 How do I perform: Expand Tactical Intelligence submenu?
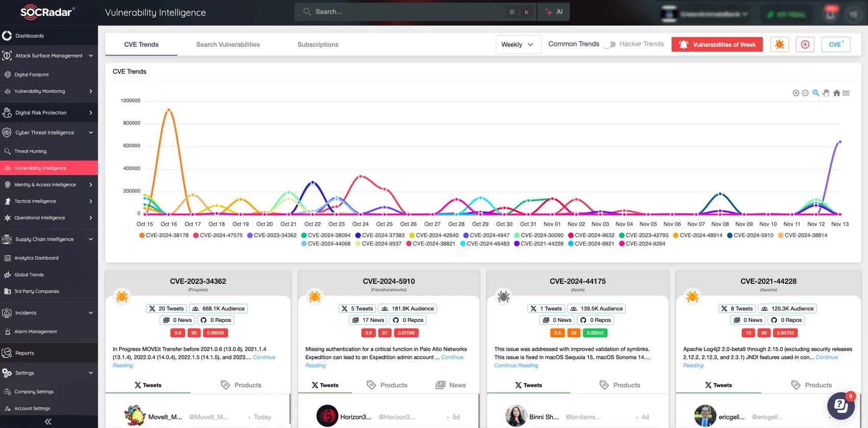(x=49, y=201)
